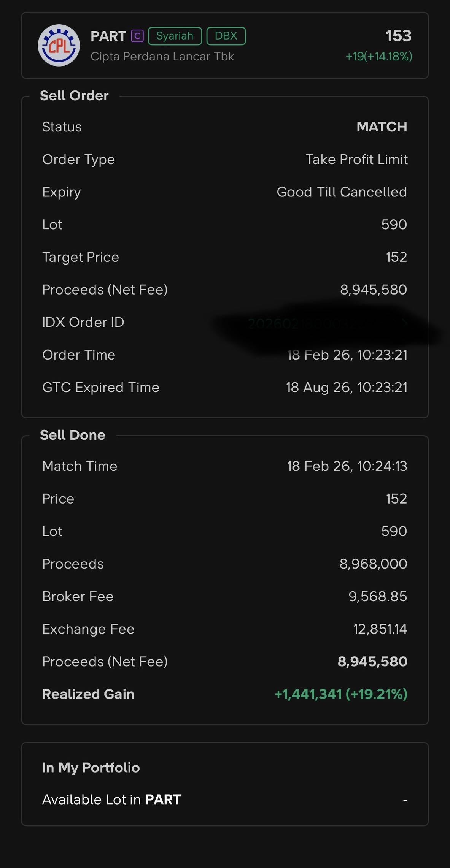The width and height of the screenshot is (450, 868).
Task: Tap the Match Time value
Action: click(347, 466)
